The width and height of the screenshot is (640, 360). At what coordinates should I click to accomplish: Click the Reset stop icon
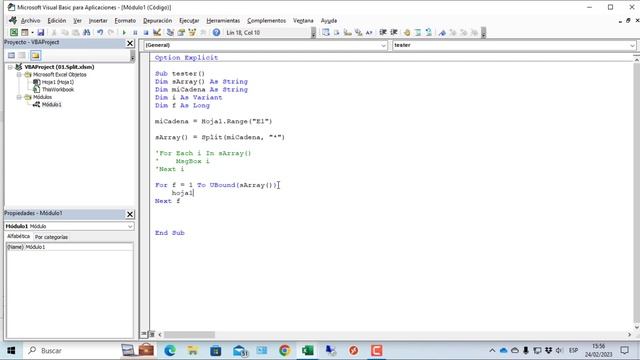(x=146, y=32)
